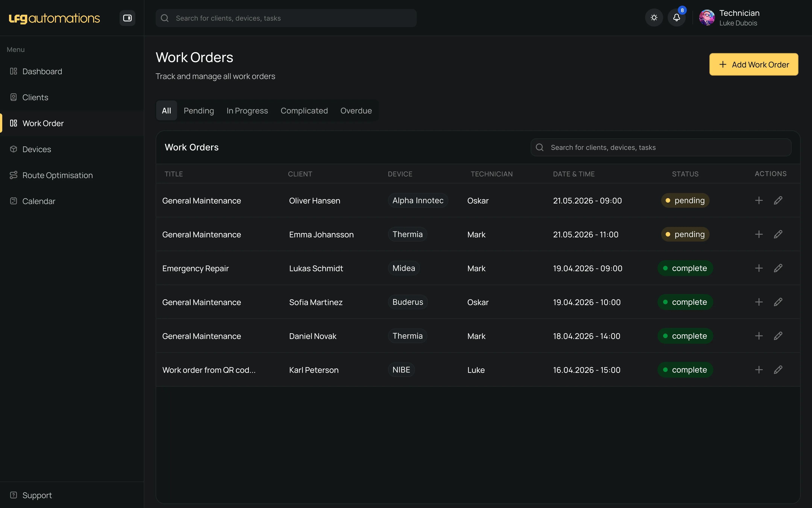Screen dimensions: 812x508
Task: Click magnifier icon in top search bar
Action: tap(165, 18)
